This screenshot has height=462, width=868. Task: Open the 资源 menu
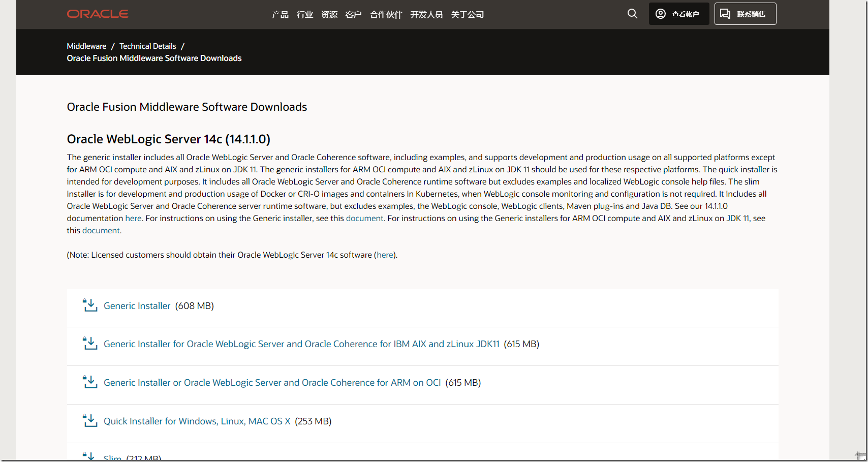[x=329, y=15]
